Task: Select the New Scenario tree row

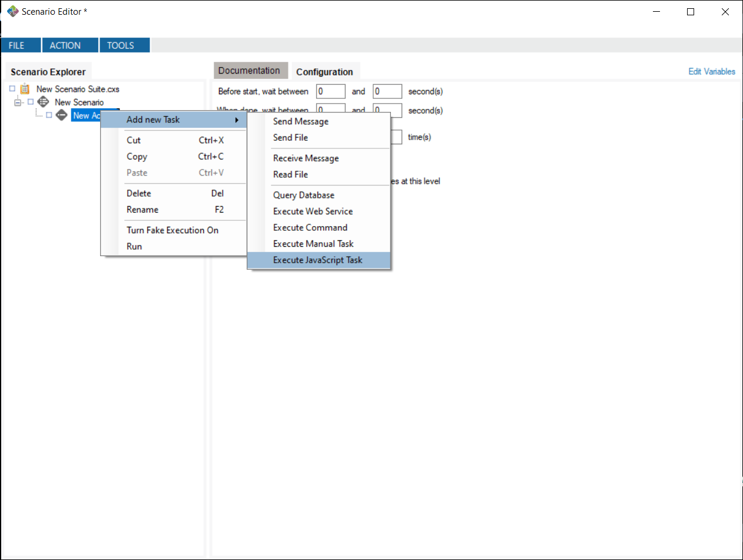Action: [79, 102]
